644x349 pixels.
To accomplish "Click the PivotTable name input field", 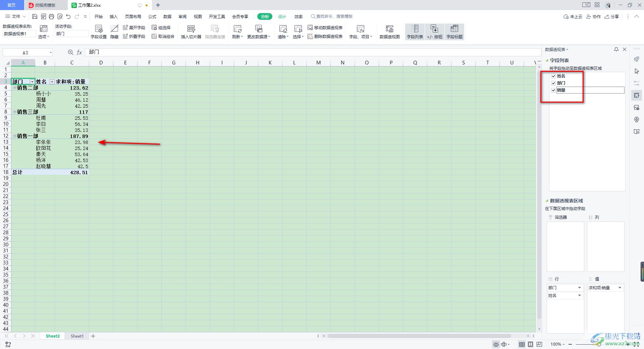I will (19, 34).
